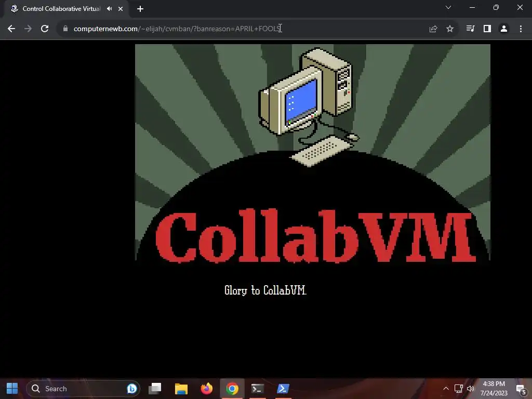The image size is (532, 399).
Task: View site information lock icon
Action: 65,29
